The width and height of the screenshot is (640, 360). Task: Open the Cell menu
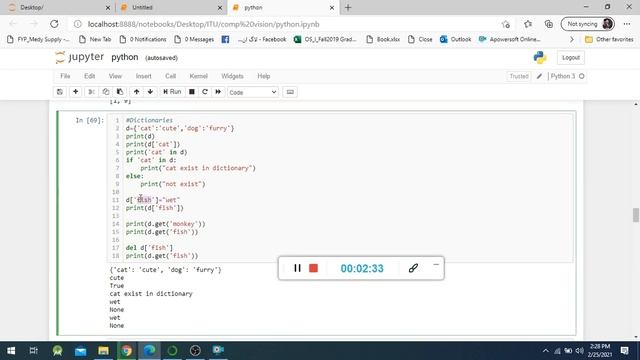pyautogui.click(x=171, y=76)
